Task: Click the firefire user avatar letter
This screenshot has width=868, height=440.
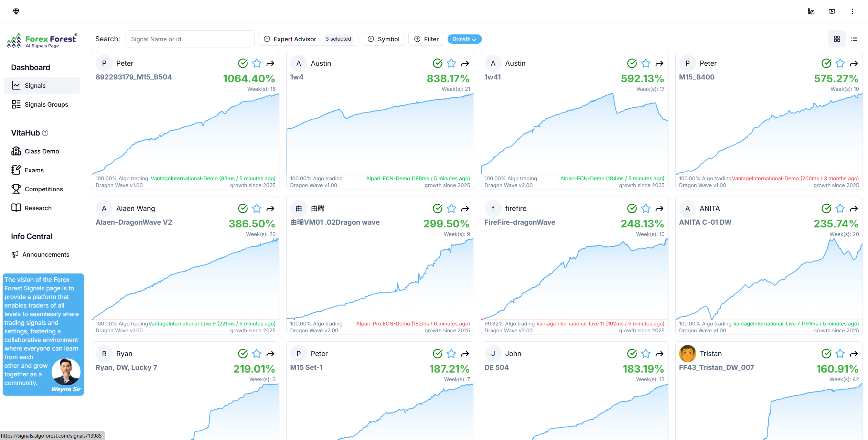Action: 493,208
